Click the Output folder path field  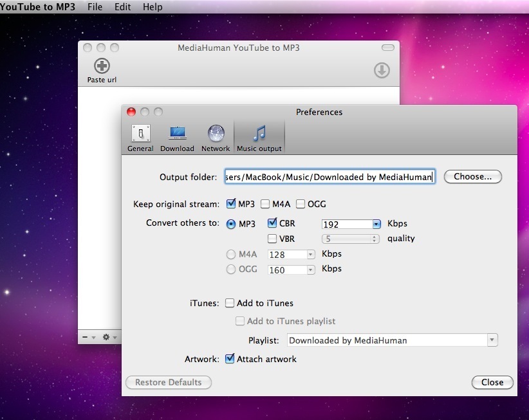point(329,177)
